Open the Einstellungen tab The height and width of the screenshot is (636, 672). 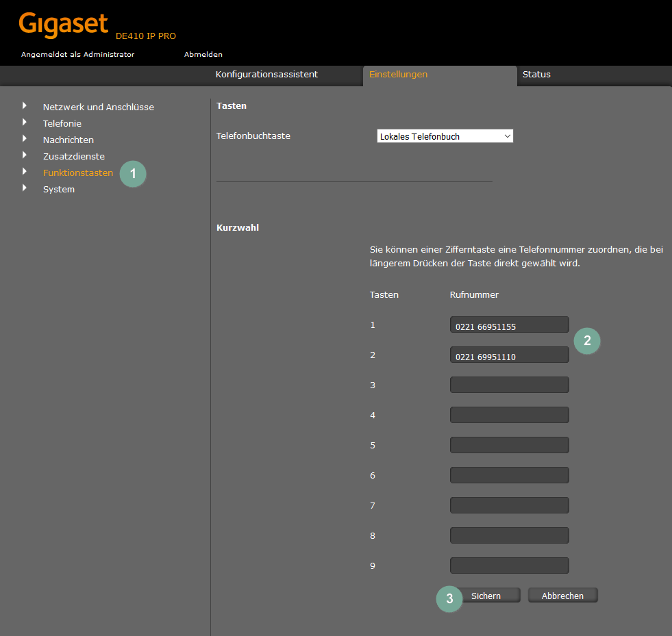[x=398, y=74]
